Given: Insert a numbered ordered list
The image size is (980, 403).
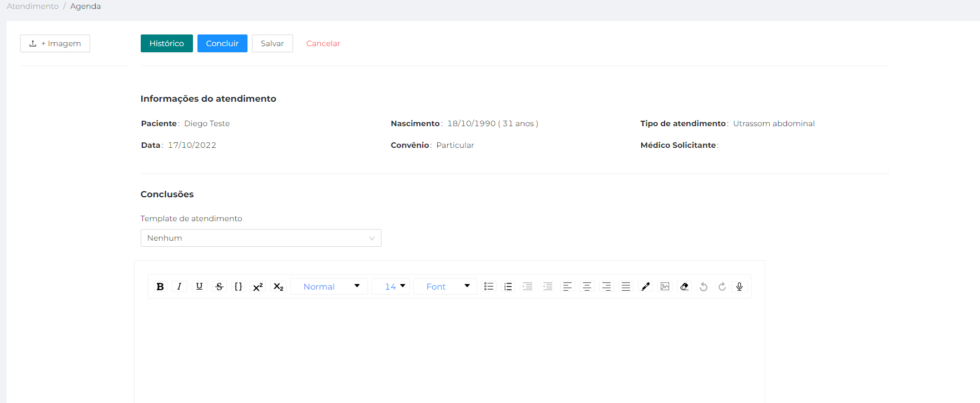Looking at the screenshot, I should [508, 287].
